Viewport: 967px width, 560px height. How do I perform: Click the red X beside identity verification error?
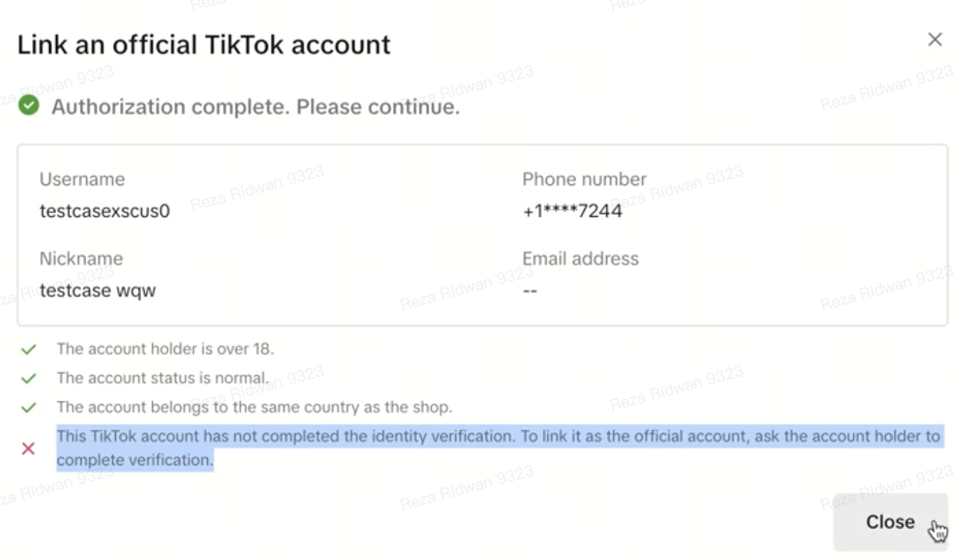[28, 448]
